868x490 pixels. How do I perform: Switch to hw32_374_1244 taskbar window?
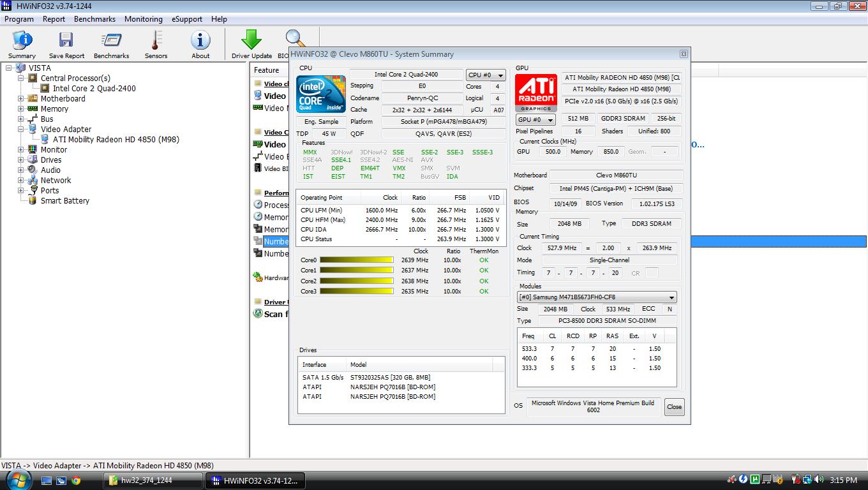[153, 480]
